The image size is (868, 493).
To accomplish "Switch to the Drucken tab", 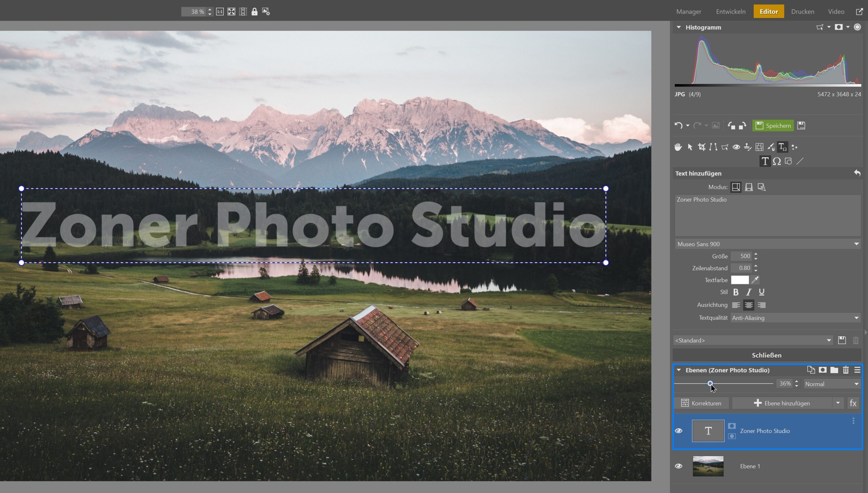I will coord(803,12).
